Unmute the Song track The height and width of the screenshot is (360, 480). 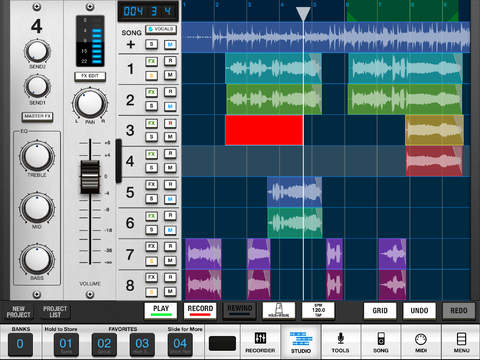click(170, 44)
